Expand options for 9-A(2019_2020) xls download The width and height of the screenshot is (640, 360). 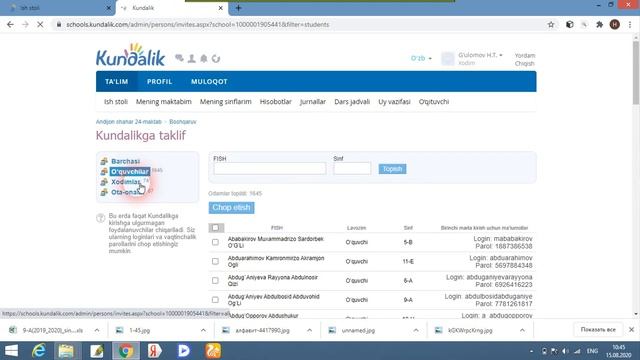[x=97, y=330]
